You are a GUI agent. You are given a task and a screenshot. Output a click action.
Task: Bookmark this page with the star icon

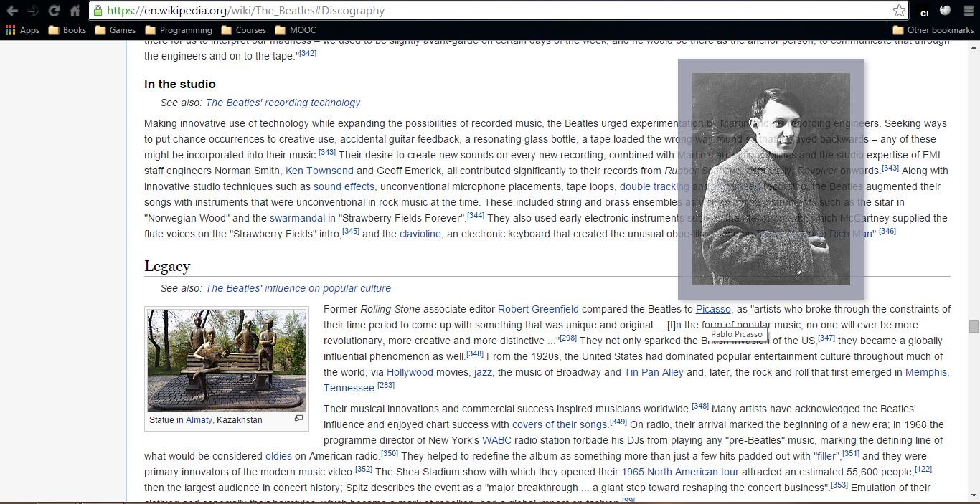[899, 11]
